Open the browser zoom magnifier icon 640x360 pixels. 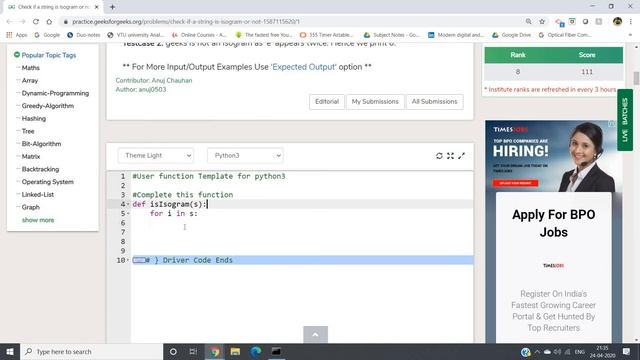tap(529, 22)
